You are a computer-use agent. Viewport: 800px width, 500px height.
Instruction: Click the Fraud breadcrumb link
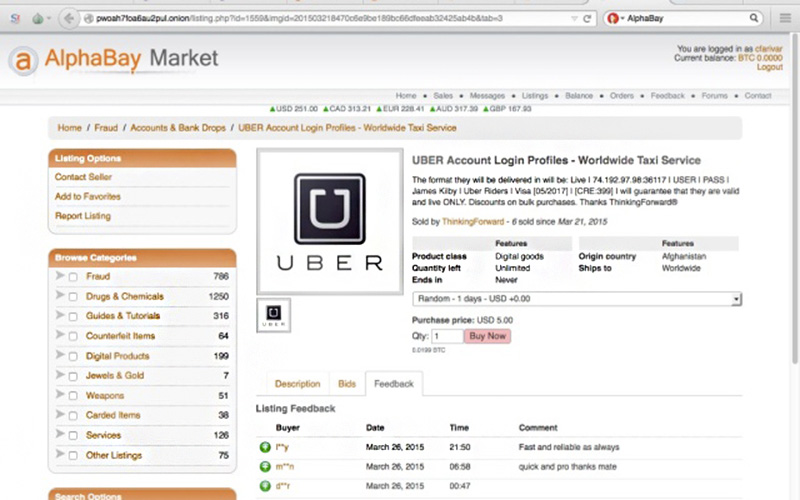[106, 128]
